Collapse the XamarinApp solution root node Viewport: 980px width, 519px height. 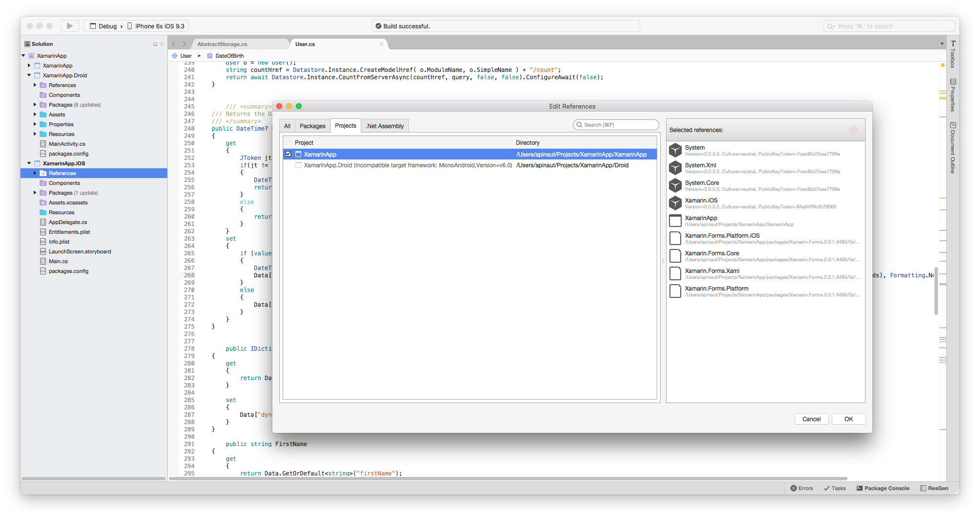coord(23,56)
